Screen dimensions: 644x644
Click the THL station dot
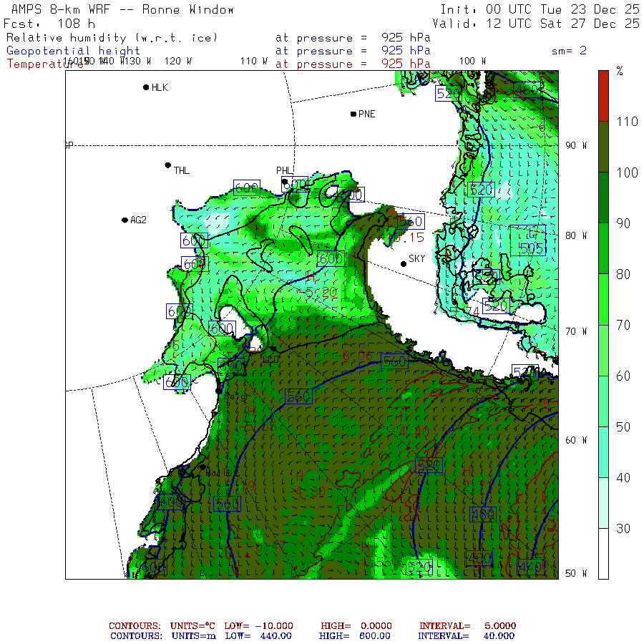tap(168, 165)
